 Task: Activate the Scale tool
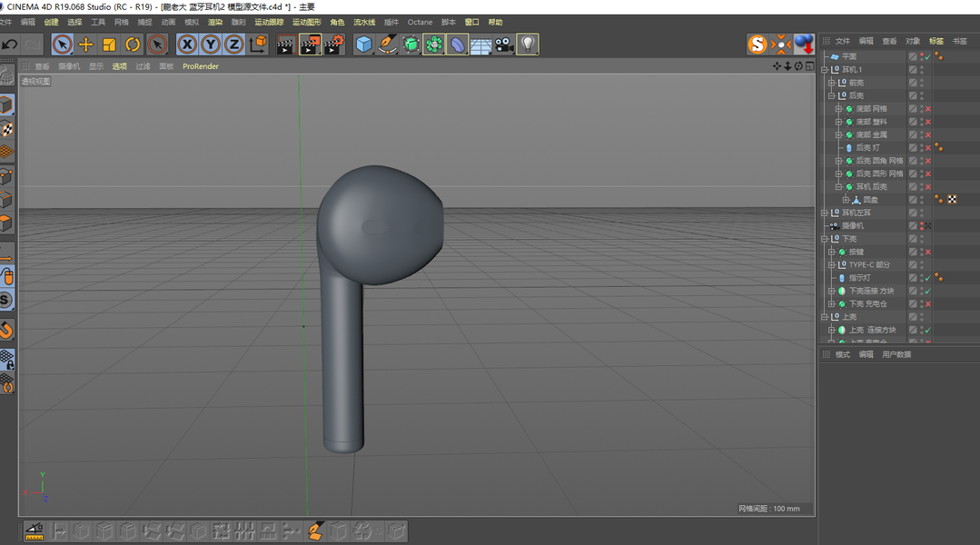(109, 45)
